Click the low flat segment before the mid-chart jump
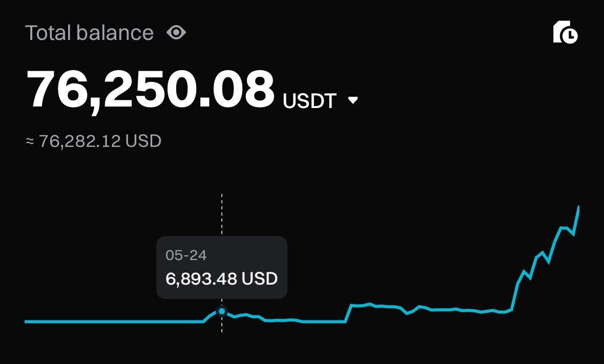Image resolution: width=604 pixels, height=364 pixels. pos(323,322)
